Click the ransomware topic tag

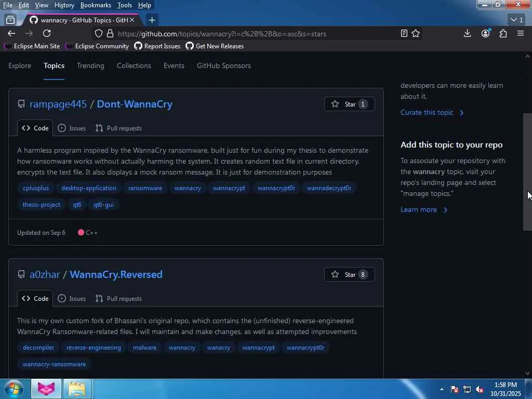[145, 188]
